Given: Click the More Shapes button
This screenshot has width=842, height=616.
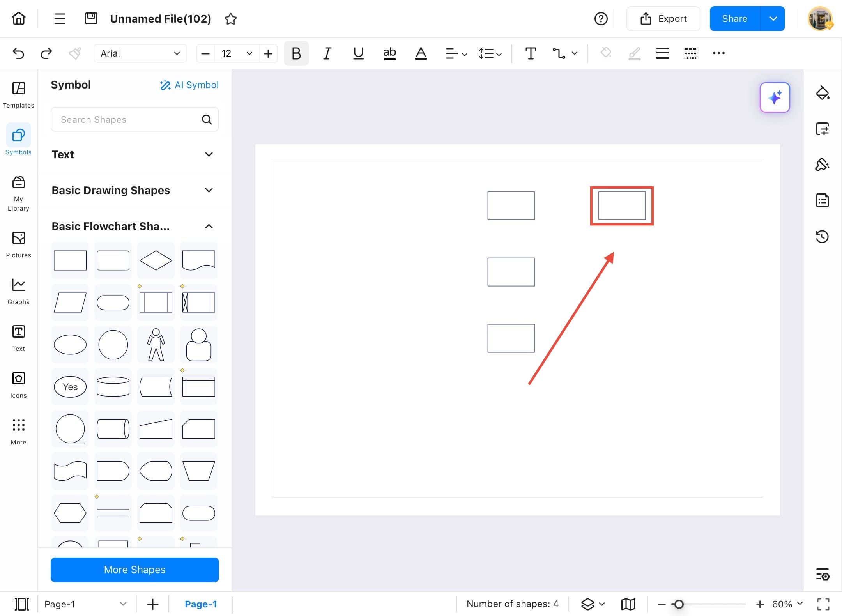Looking at the screenshot, I should pyautogui.click(x=134, y=570).
